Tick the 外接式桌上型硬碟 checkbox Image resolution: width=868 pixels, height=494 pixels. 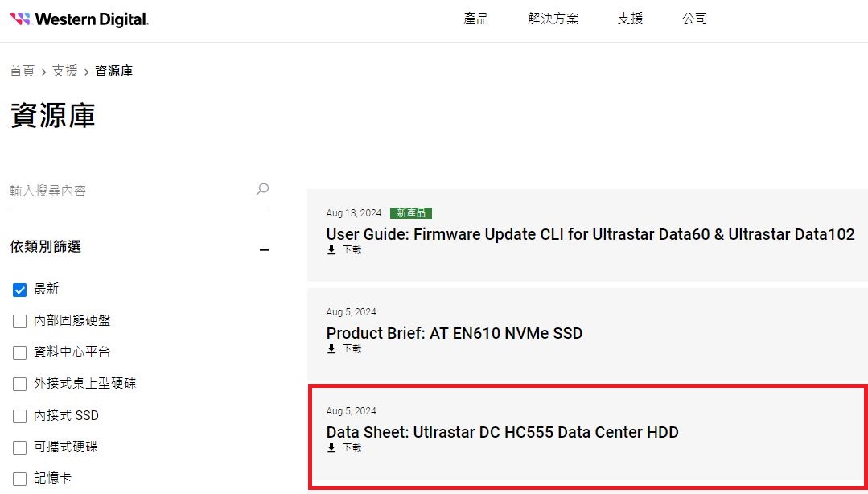(x=20, y=384)
